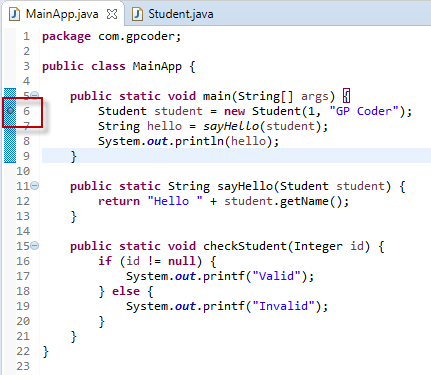
Task: Toggle a breakpoint in the ruler at line 12
Action: 10,201
